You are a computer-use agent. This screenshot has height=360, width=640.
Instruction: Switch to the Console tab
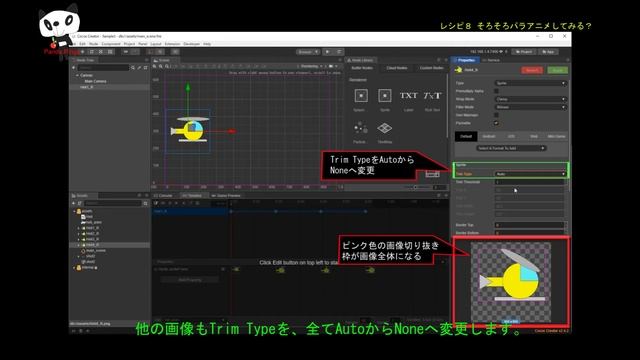tap(164, 196)
